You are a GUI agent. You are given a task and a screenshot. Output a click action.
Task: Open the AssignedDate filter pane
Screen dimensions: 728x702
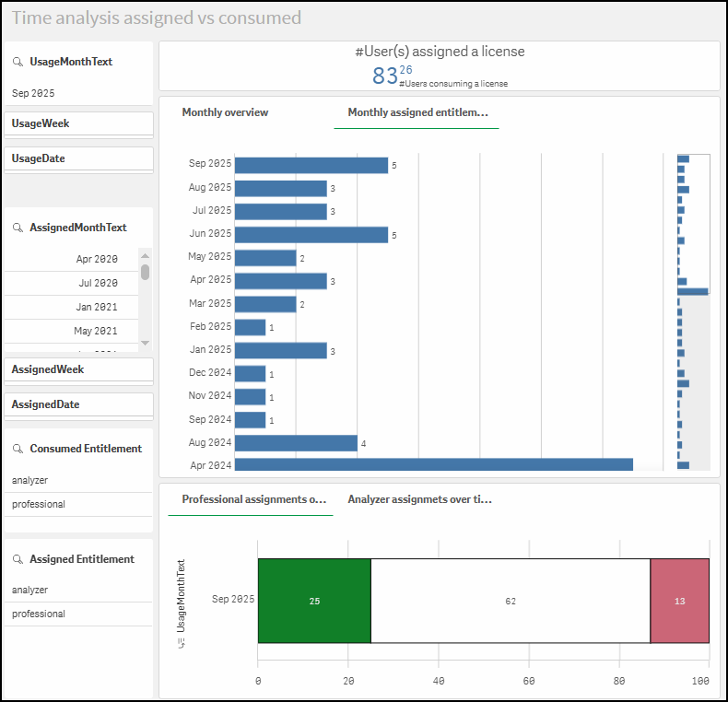point(78,404)
